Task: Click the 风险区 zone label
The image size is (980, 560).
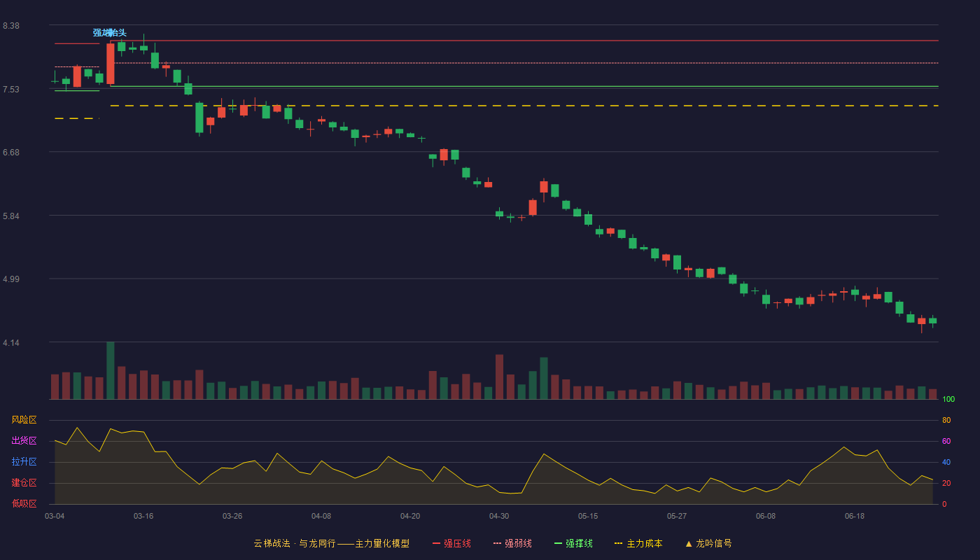Action: pos(24,420)
